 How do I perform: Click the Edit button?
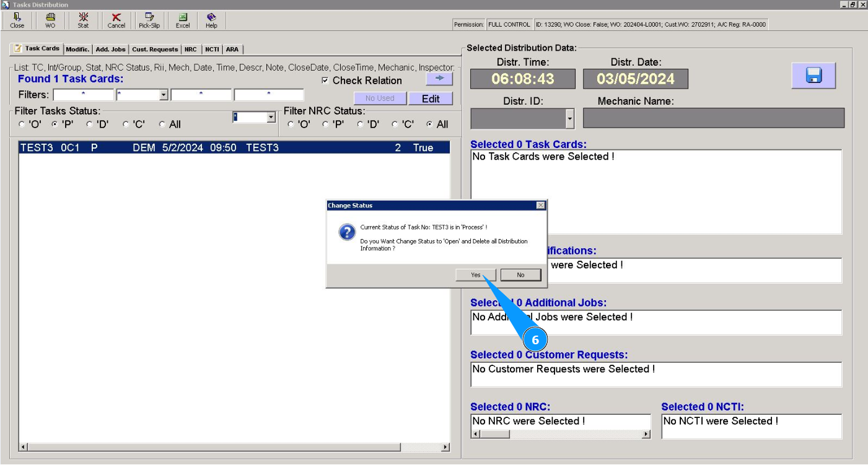pos(431,98)
